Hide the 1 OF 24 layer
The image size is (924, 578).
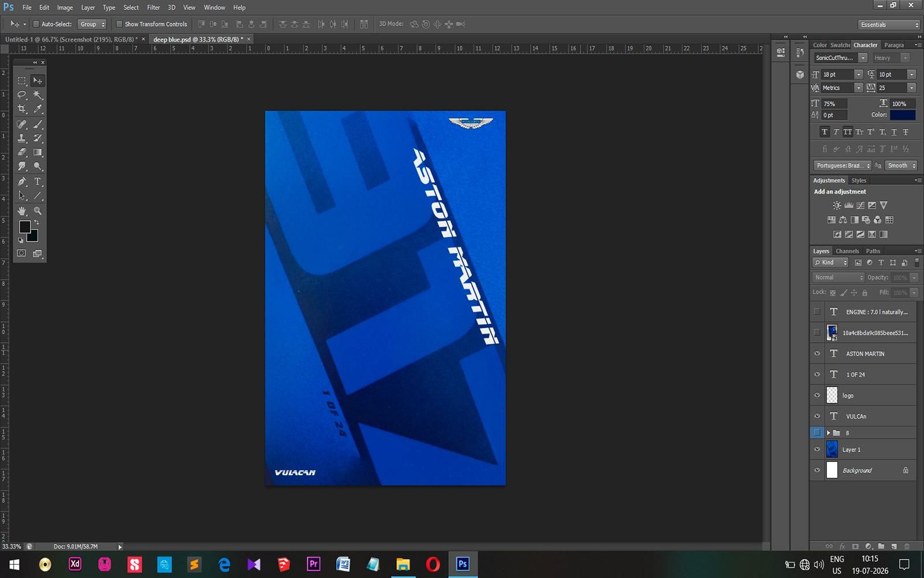point(817,375)
